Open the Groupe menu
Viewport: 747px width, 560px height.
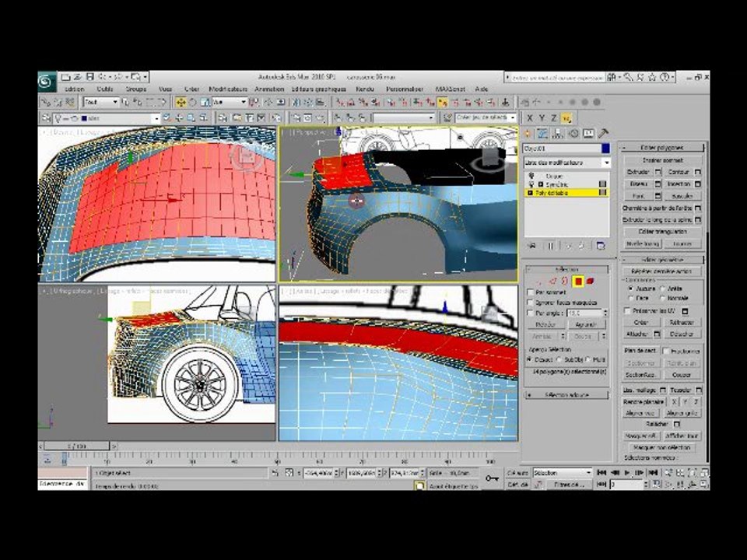point(135,89)
